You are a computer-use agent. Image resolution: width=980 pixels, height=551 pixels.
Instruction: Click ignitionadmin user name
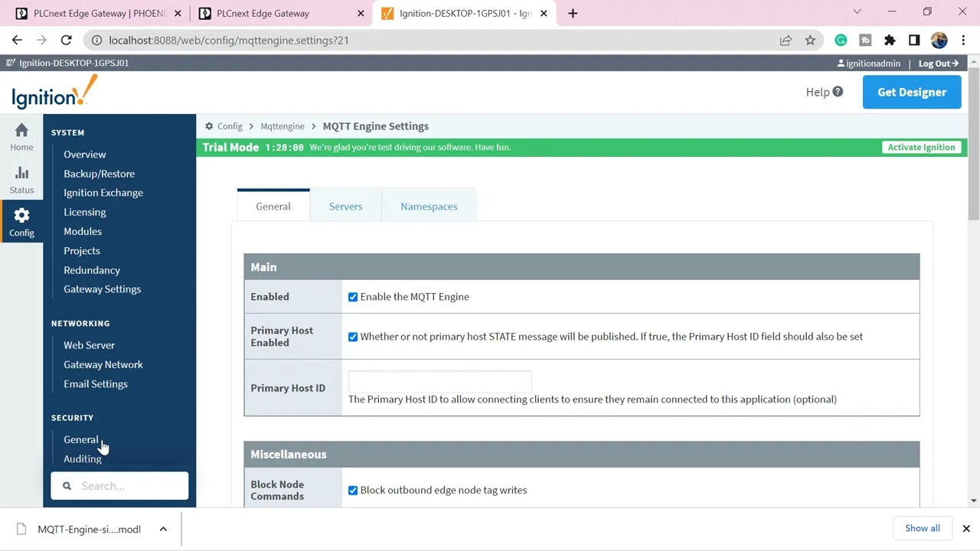pyautogui.click(x=874, y=64)
